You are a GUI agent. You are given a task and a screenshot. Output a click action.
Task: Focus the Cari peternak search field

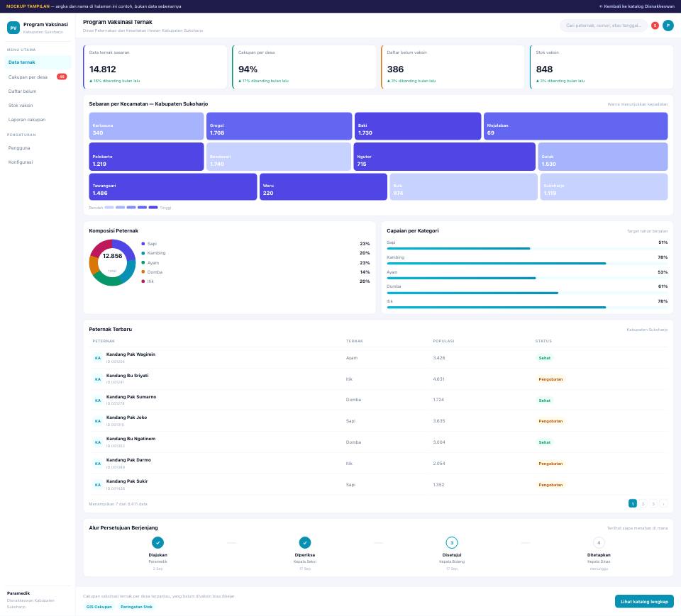tap(603, 26)
